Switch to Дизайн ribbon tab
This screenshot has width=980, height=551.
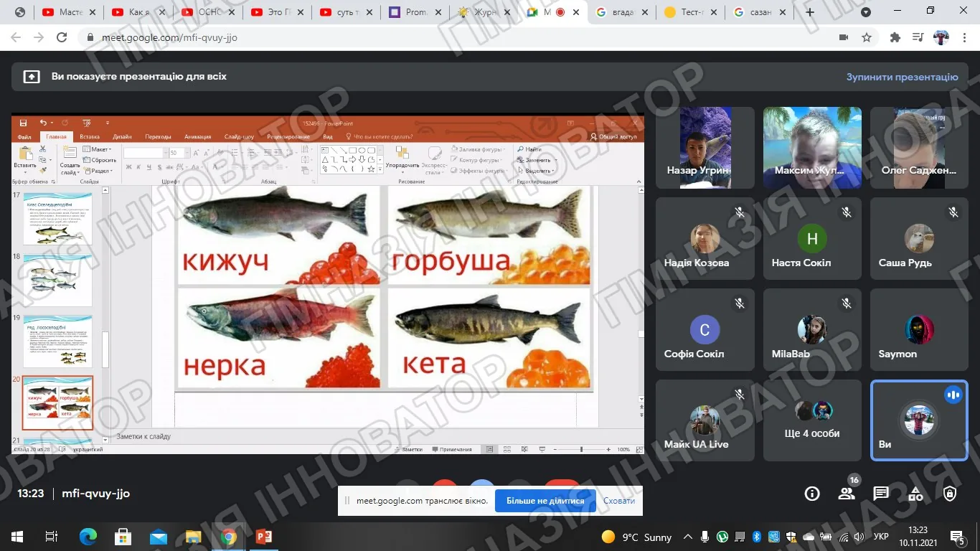(x=122, y=136)
